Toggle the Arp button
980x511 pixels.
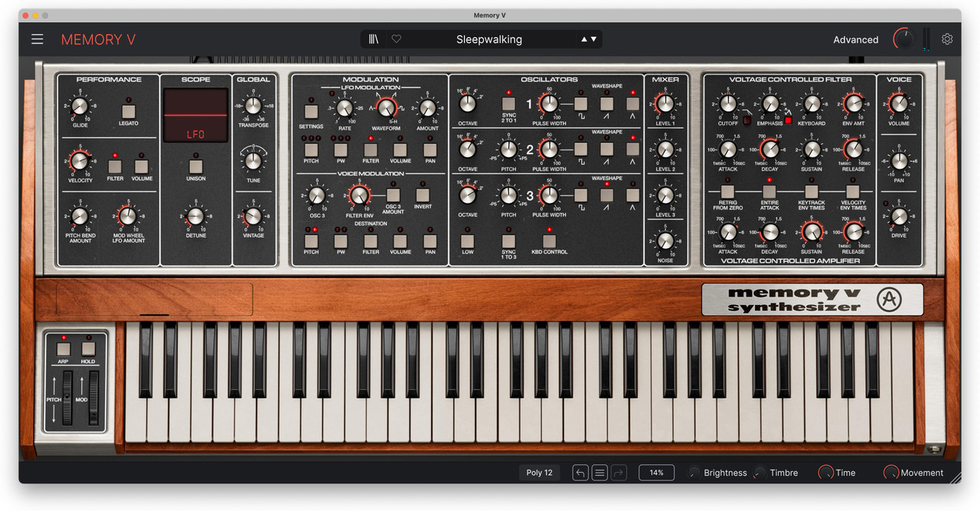(64, 349)
